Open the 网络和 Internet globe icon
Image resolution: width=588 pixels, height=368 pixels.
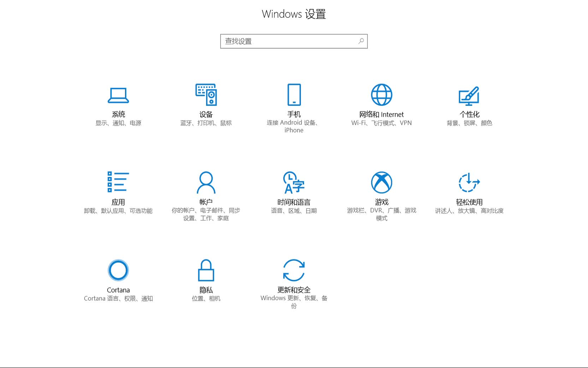tap(382, 94)
